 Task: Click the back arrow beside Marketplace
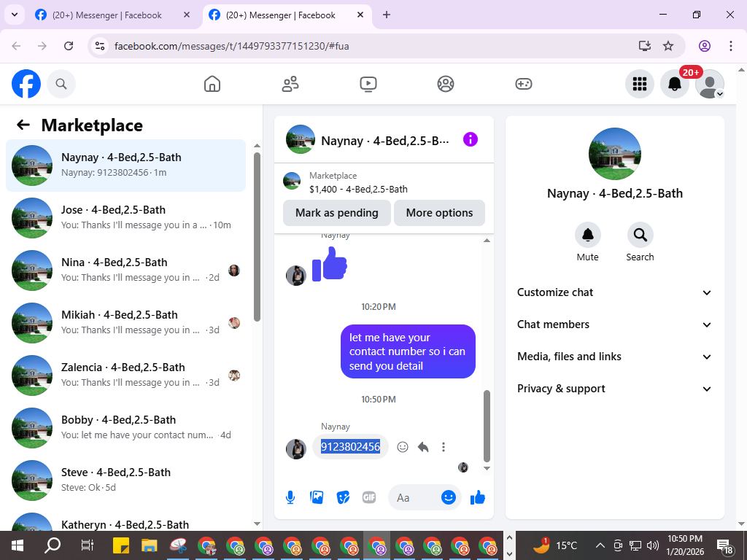(x=23, y=125)
